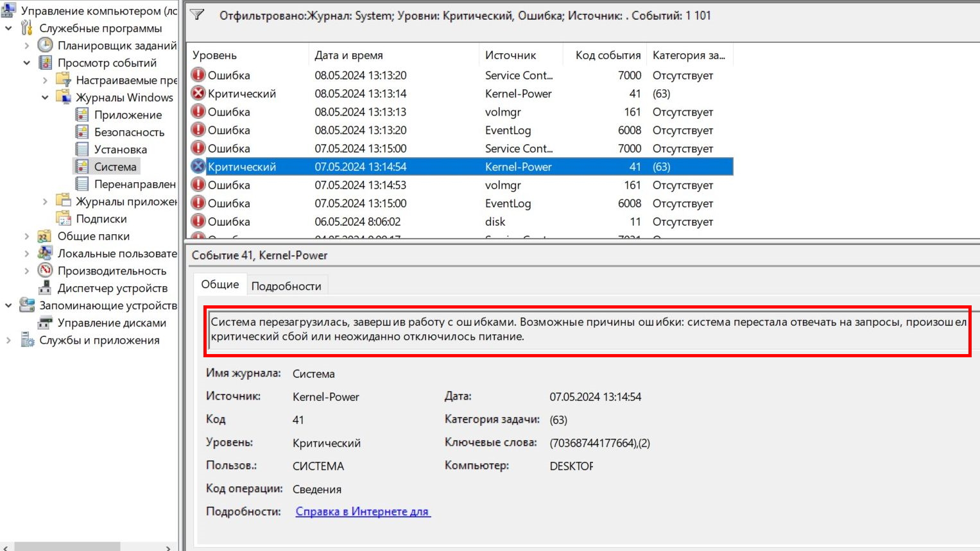Image resolution: width=980 pixels, height=551 pixels.
Task: Click the Общие папки icon
Action: coord(45,235)
